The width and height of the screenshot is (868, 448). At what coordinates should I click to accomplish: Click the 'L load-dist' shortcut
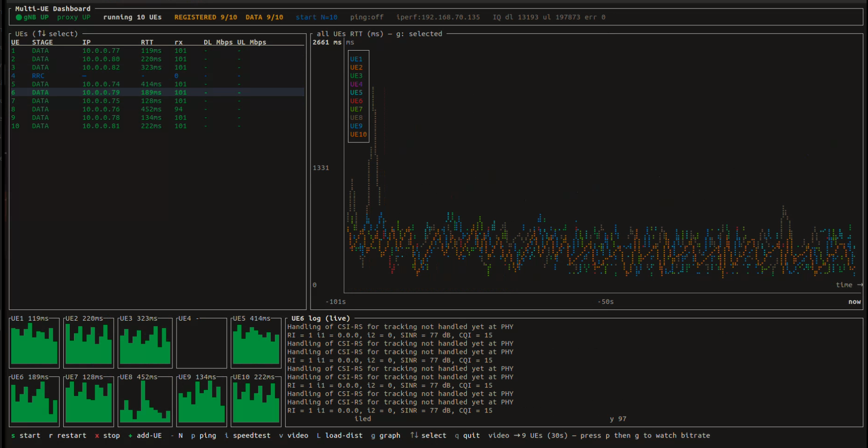pyautogui.click(x=340, y=435)
